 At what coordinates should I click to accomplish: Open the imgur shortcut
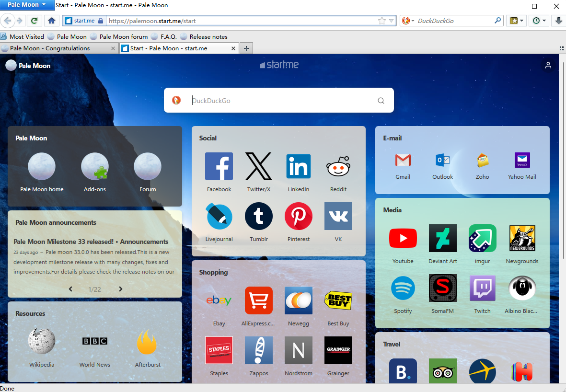[482, 238]
